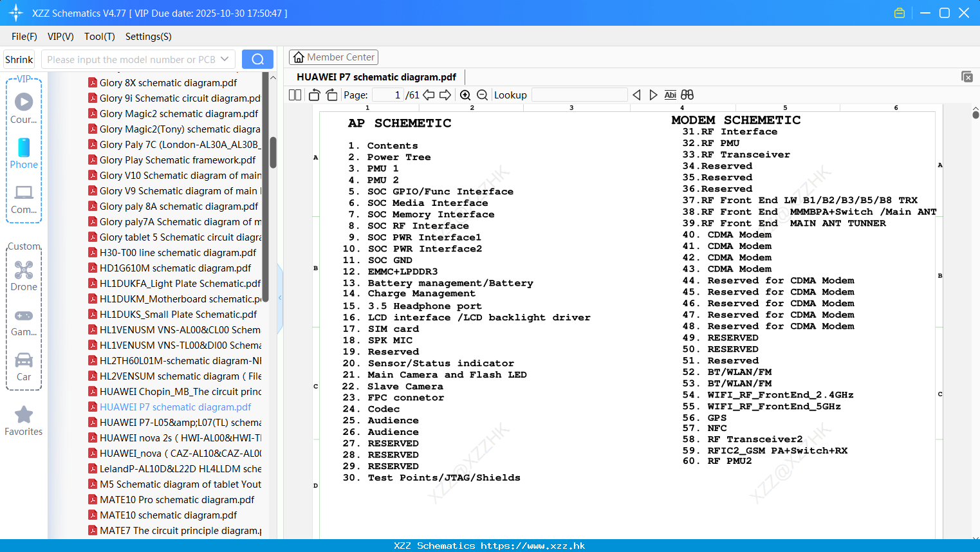
Task: Open HL1VENUSM VNS-AL00&CL00 Schematic
Action: click(180, 329)
